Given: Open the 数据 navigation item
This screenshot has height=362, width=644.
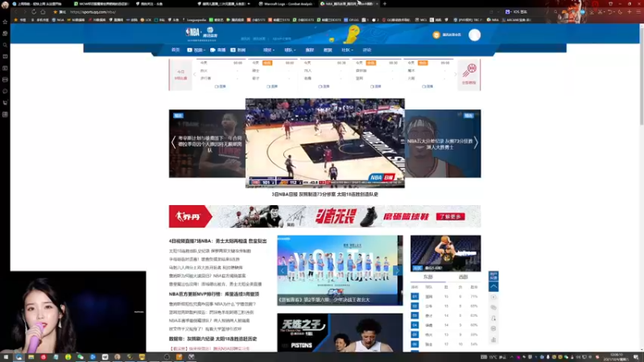Looking at the screenshot, I should [x=328, y=50].
